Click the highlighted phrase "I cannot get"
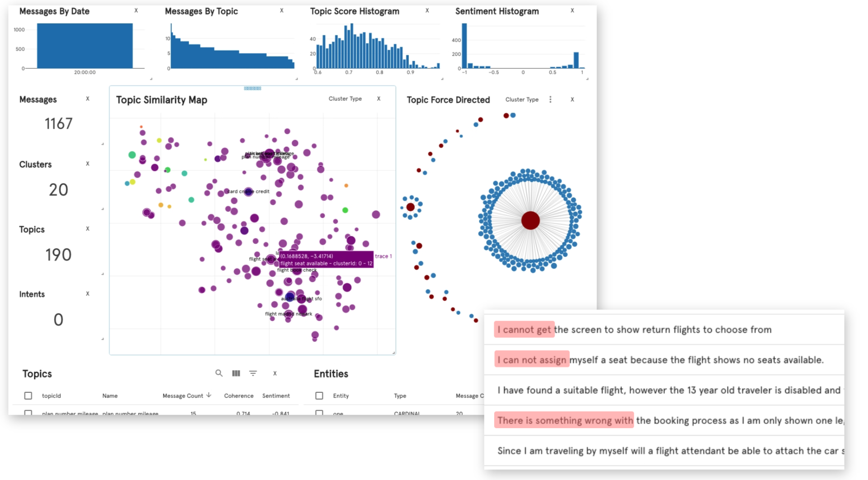The height and width of the screenshot is (480, 868). [524, 330]
